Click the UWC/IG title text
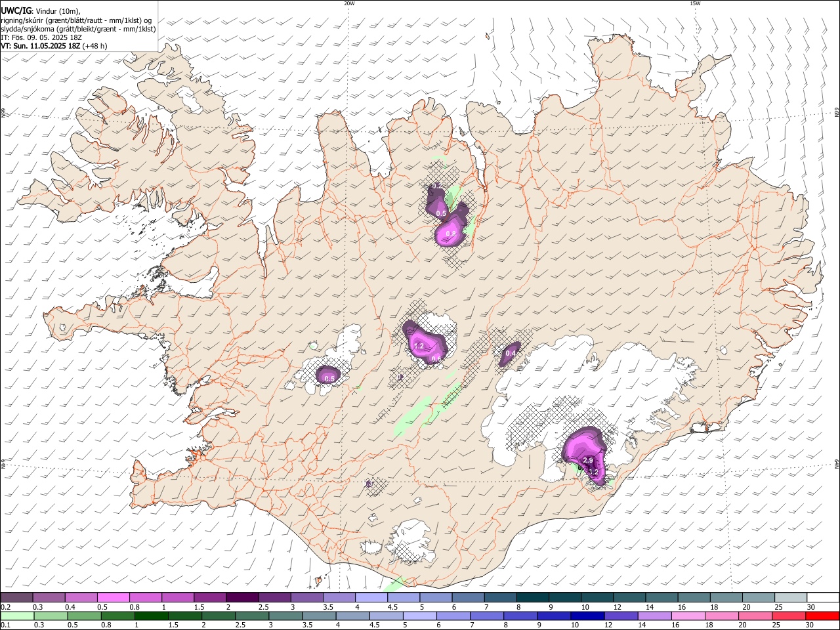This screenshot has width=840, height=630. [x=16, y=11]
